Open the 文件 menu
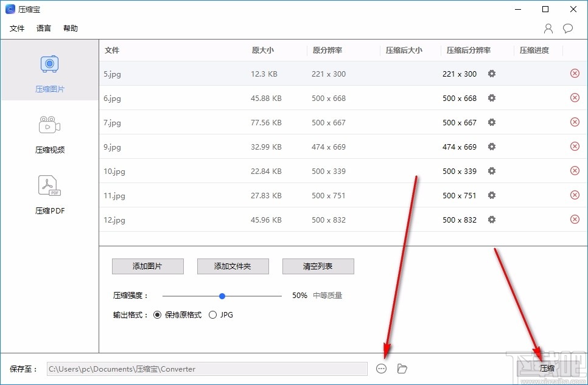This screenshot has height=385, width=588. click(17, 28)
